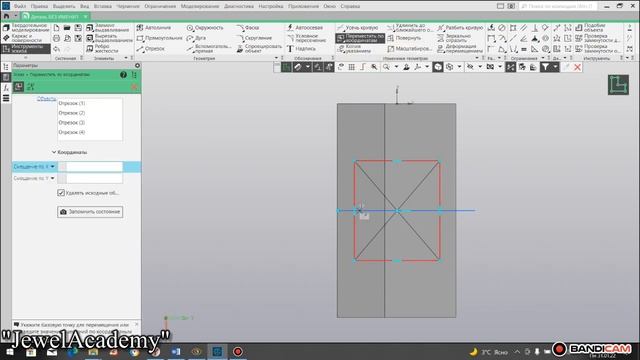Expand Ограничения panel dropdown arrow
Viewport: 640px width, 360px height.
pos(543,58)
